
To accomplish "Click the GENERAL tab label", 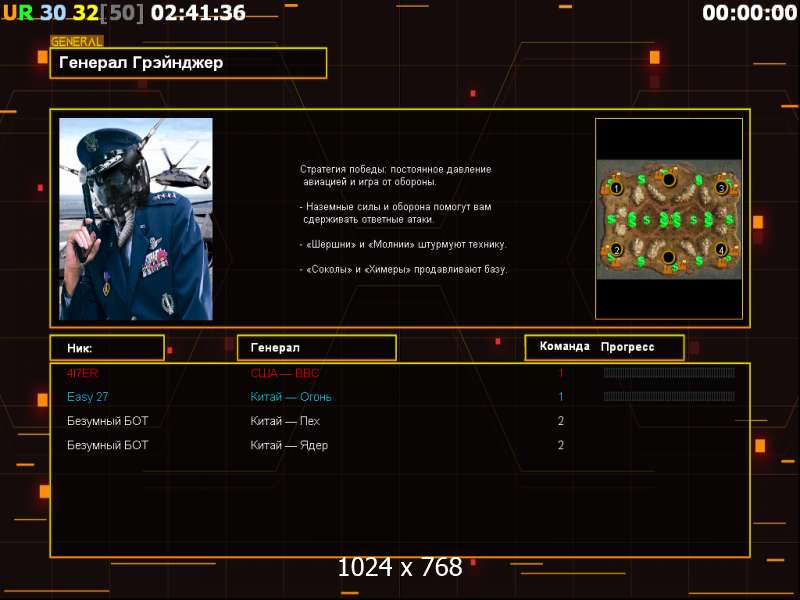I will [x=76, y=42].
